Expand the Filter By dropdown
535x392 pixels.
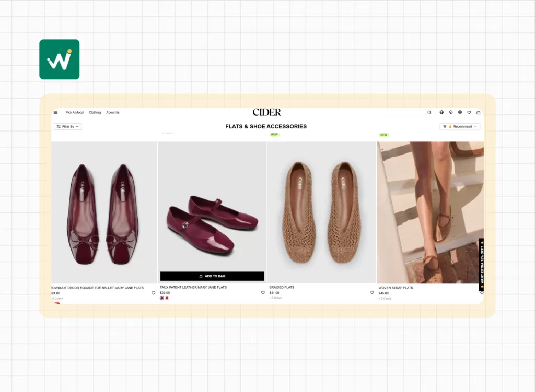(x=68, y=127)
